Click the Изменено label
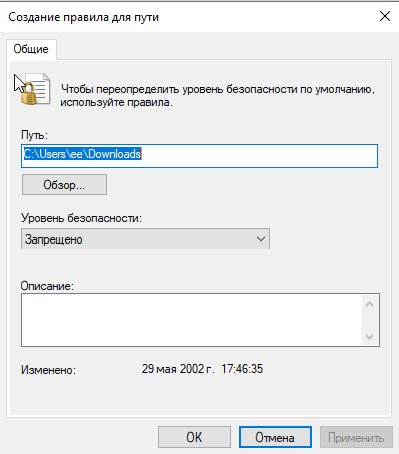The width and height of the screenshot is (399, 454). [48, 370]
